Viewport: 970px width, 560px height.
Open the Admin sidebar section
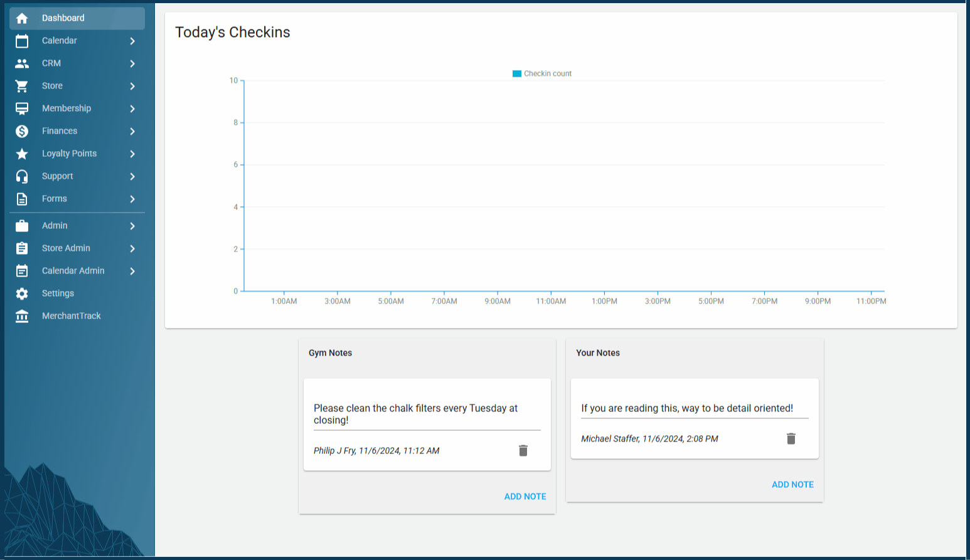tap(55, 226)
